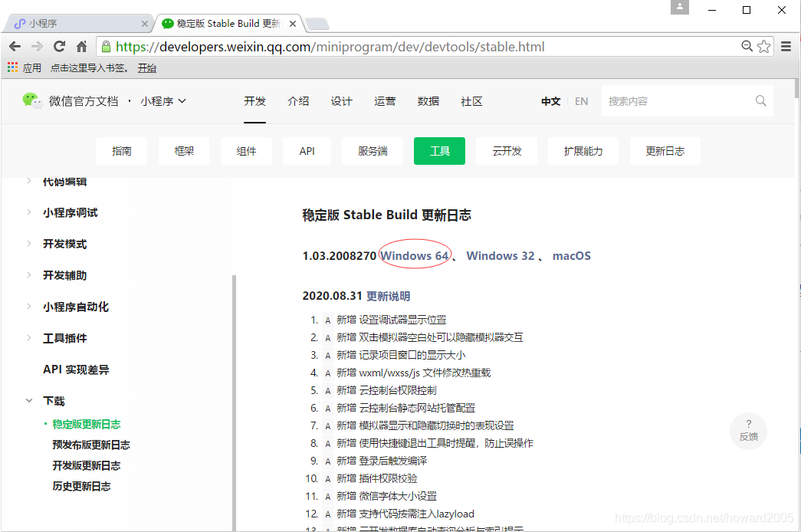Reload the page with the refresh icon
801x532 pixels.
[x=59, y=46]
